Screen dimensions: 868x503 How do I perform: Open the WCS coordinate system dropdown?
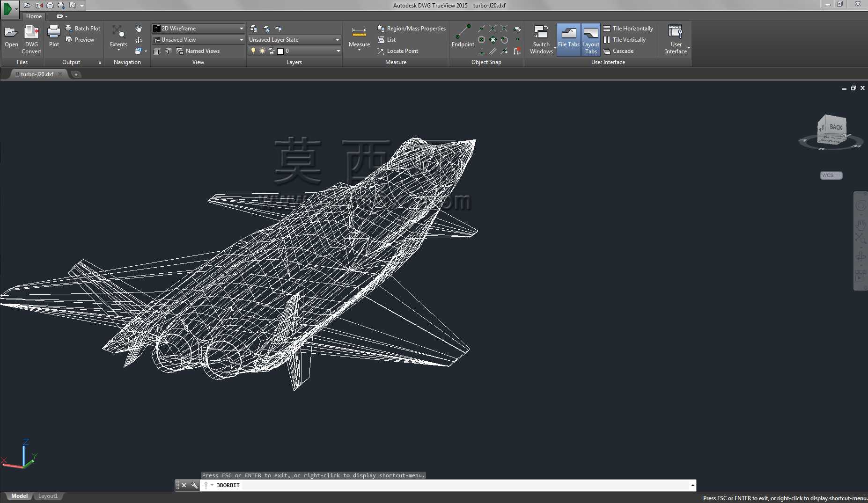[831, 175]
